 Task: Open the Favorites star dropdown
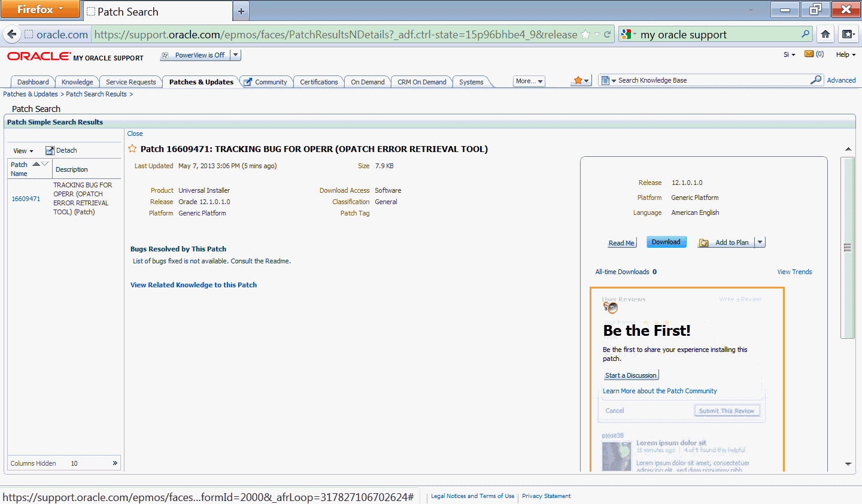click(581, 80)
